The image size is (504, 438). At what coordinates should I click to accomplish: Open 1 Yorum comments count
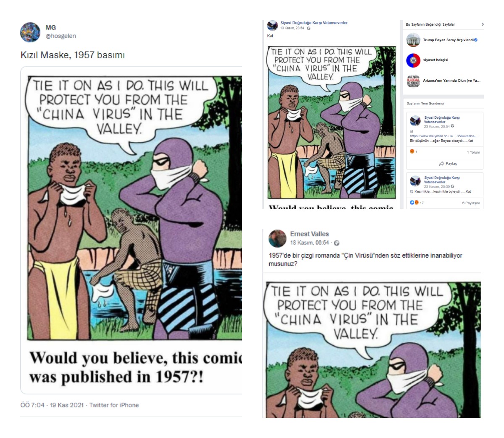(x=473, y=152)
